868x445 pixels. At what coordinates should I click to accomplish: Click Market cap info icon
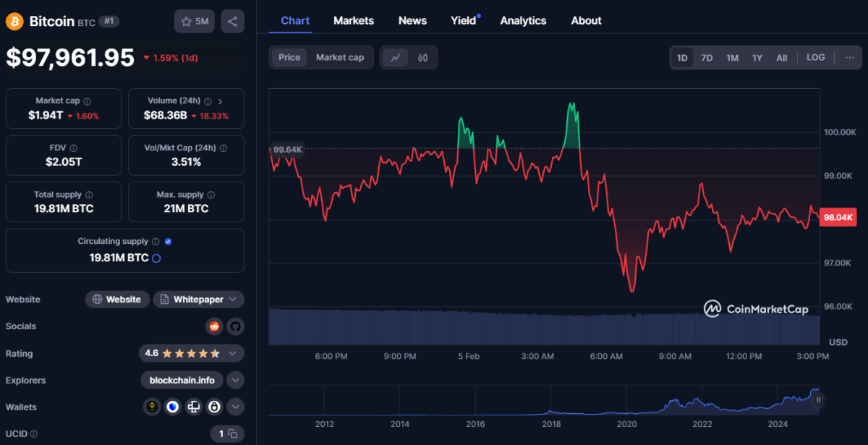[x=88, y=101]
